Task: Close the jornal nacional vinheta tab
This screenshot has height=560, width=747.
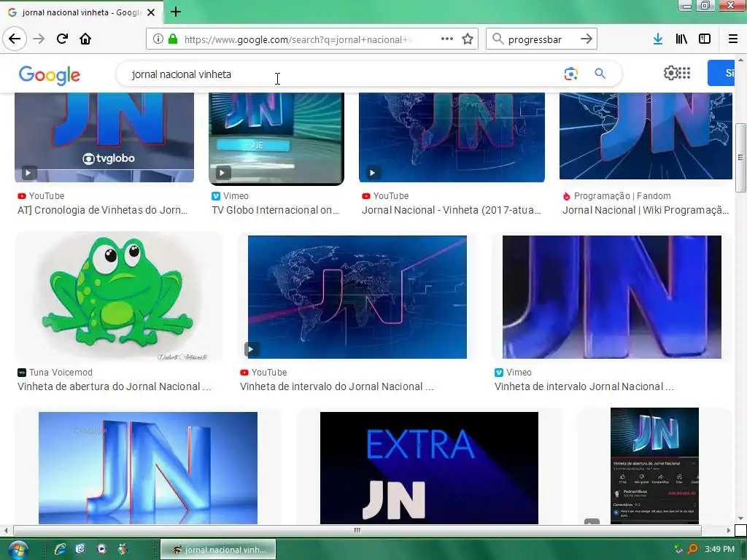Action: (151, 12)
